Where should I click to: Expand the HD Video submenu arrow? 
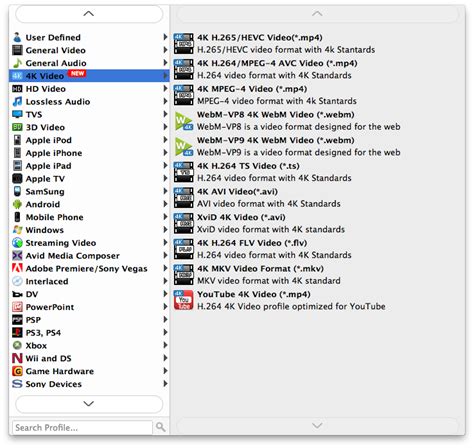(x=165, y=88)
